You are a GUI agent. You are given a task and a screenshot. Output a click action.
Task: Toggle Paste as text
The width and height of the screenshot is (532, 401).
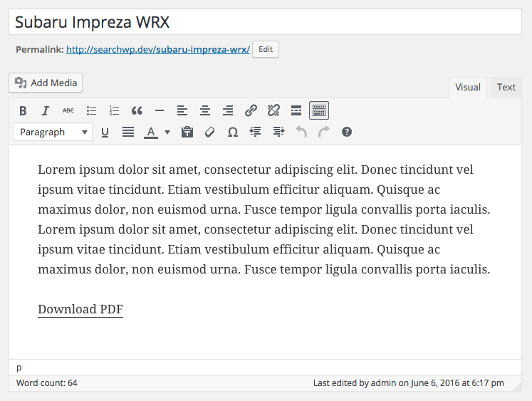(187, 132)
